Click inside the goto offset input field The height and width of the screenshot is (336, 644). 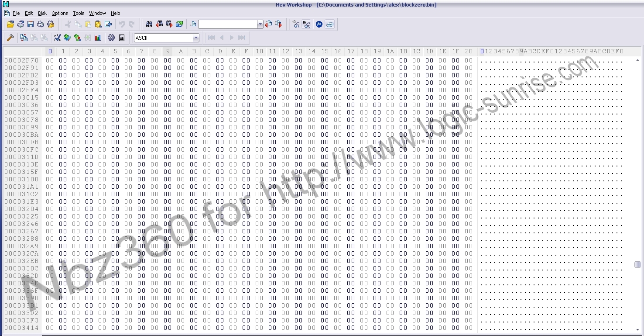228,24
